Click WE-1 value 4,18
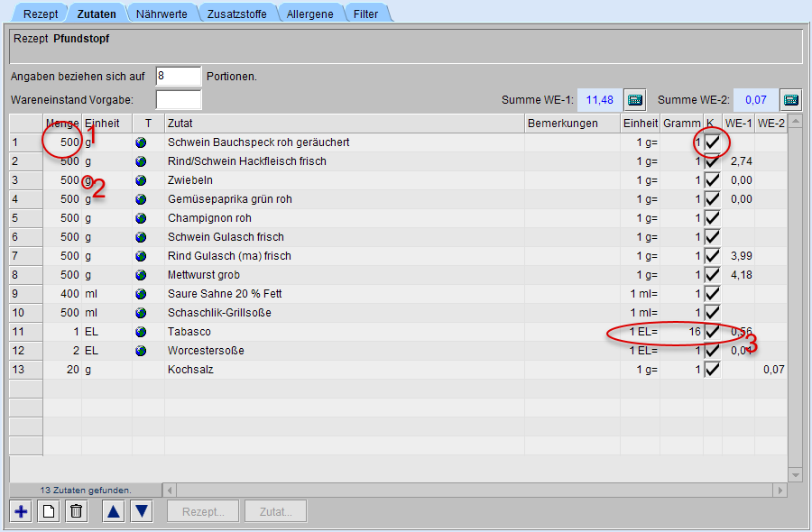The height and width of the screenshot is (532, 812). point(742,275)
